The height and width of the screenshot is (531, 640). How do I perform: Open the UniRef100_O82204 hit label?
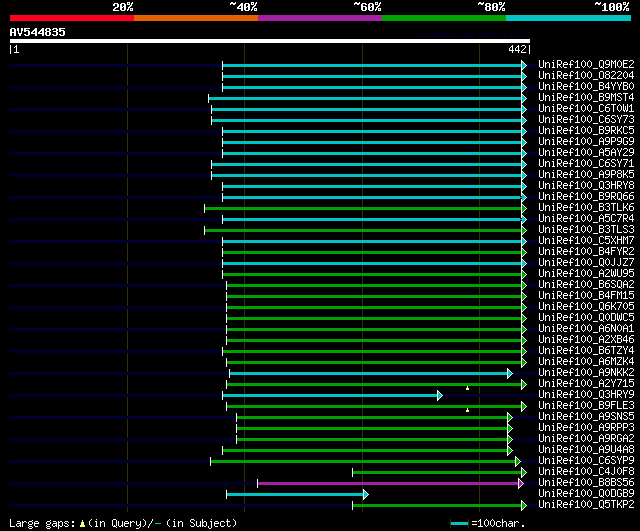[x=586, y=76]
